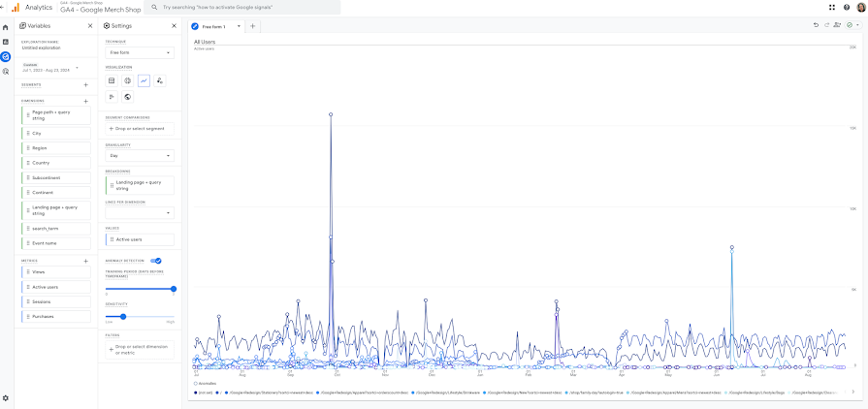
Task: Open the Help question mark icon
Action: coord(847,7)
